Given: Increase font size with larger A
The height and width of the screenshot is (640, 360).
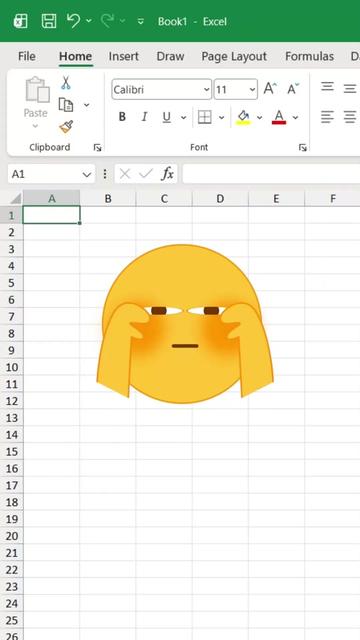Looking at the screenshot, I should click(270, 88).
